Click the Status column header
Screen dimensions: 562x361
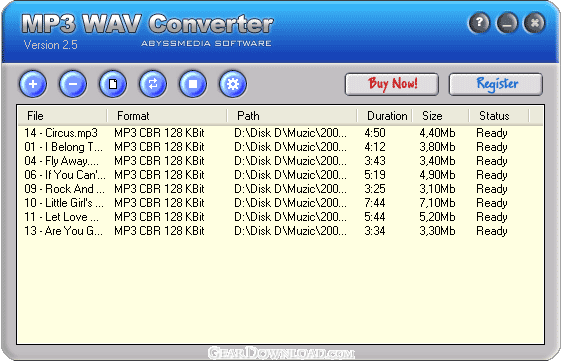[499, 116]
